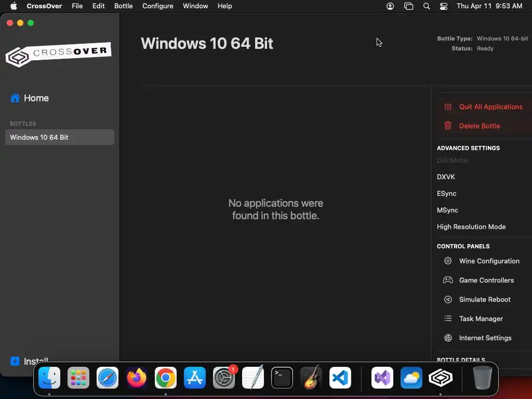The height and width of the screenshot is (399, 532).
Task: Toggle High Resolution Mode setting
Action: (x=471, y=227)
